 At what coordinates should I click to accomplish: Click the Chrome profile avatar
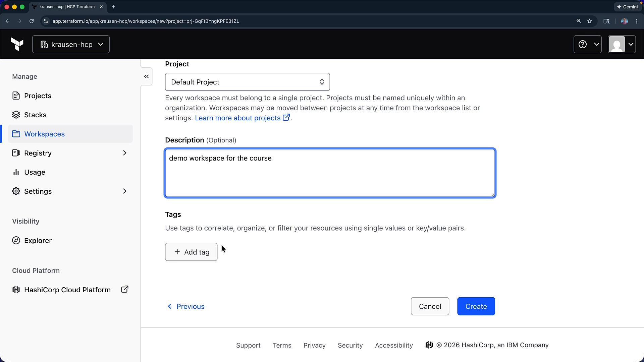coord(624,21)
